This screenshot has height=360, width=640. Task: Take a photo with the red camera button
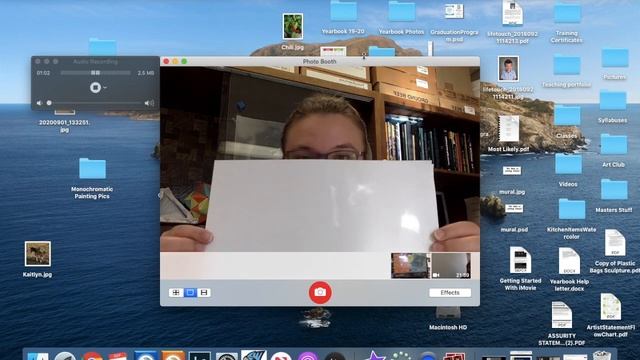click(x=320, y=293)
